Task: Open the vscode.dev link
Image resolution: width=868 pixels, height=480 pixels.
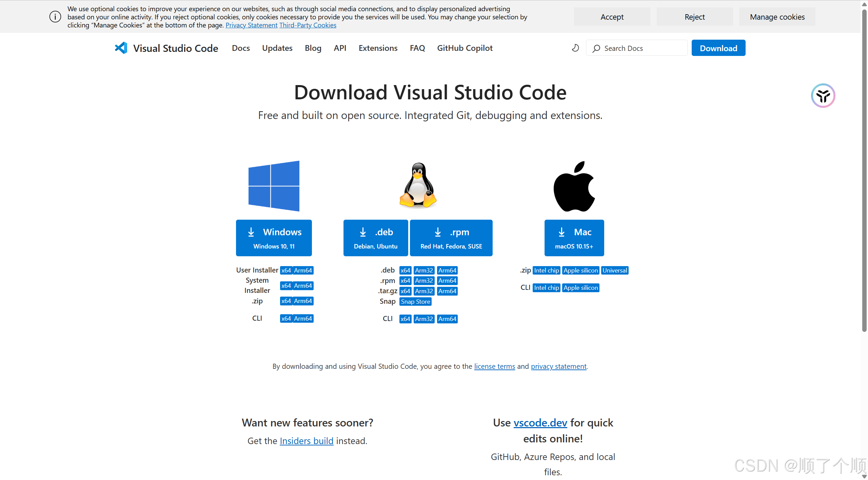Action: pyautogui.click(x=540, y=423)
